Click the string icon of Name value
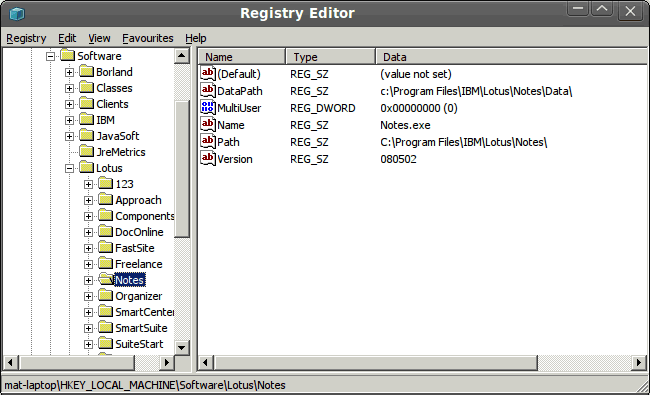Image resolution: width=650 pixels, height=395 pixels. coord(208,125)
